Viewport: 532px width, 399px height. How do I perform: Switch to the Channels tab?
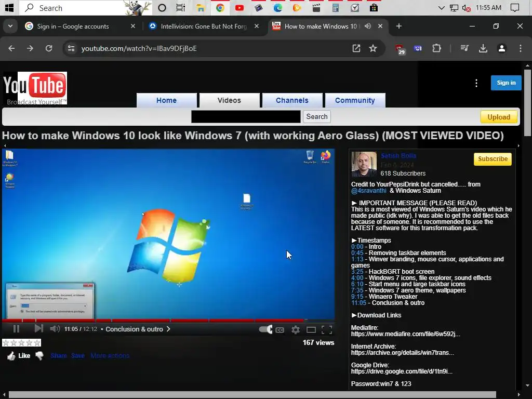point(292,100)
